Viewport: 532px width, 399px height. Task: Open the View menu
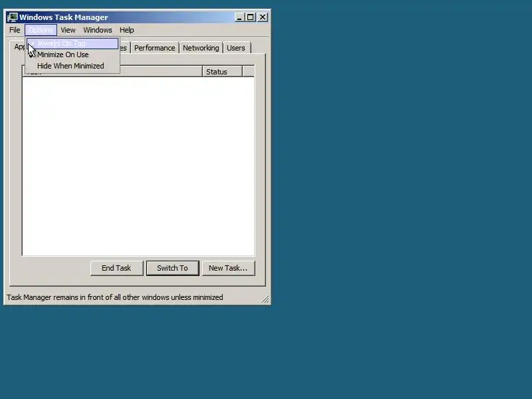click(x=68, y=30)
